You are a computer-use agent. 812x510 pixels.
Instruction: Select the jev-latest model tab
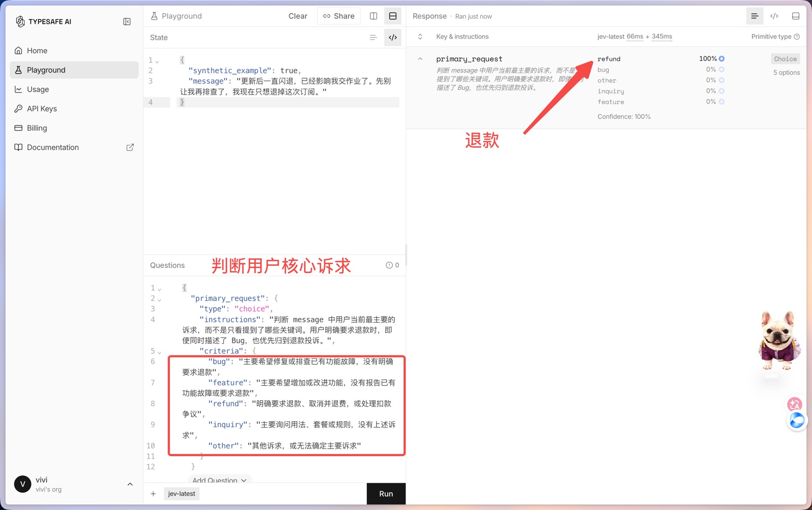[x=182, y=494]
